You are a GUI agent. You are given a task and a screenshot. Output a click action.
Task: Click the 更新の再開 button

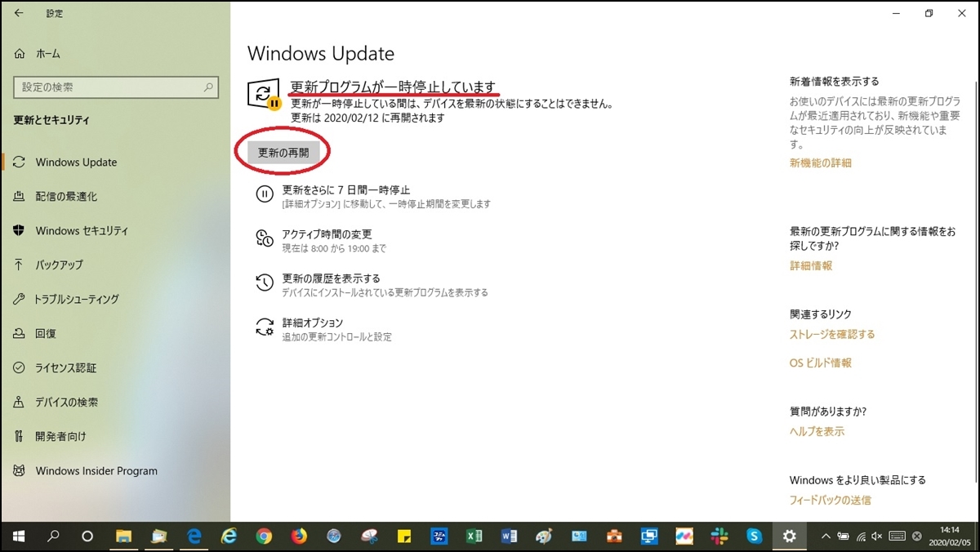click(x=283, y=153)
